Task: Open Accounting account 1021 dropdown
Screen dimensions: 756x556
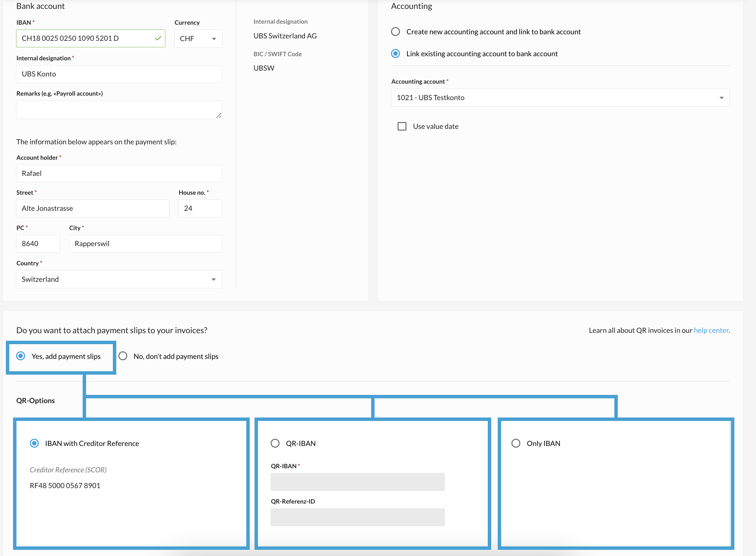Action: [x=560, y=98]
